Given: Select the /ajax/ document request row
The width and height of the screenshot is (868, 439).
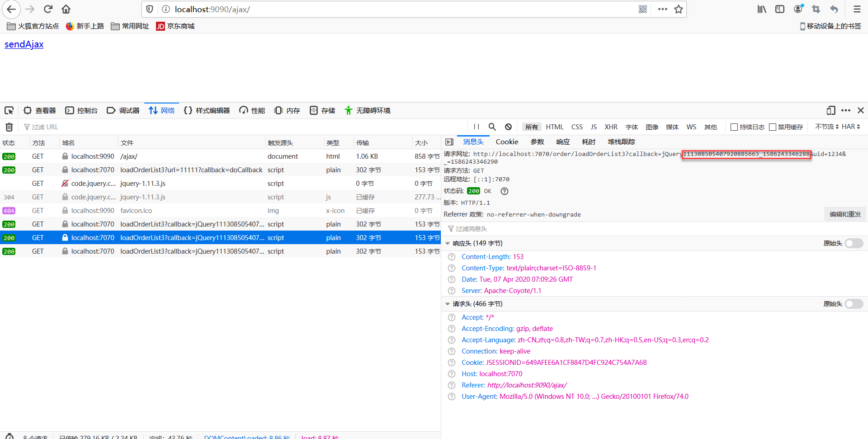Looking at the screenshot, I should tap(220, 156).
